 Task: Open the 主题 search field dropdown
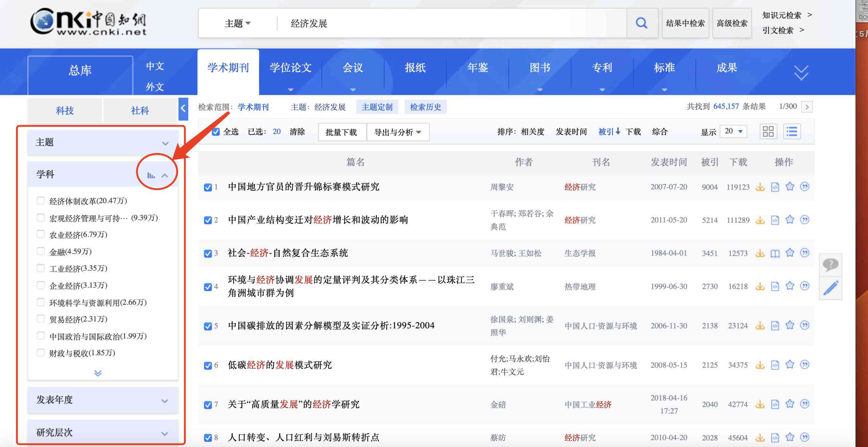coord(238,23)
